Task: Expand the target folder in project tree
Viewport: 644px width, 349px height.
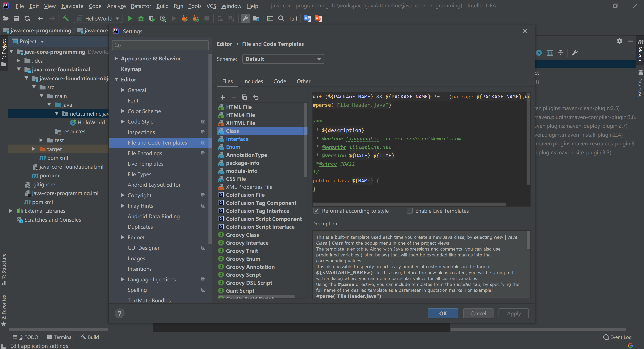Action: pyautogui.click(x=33, y=149)
